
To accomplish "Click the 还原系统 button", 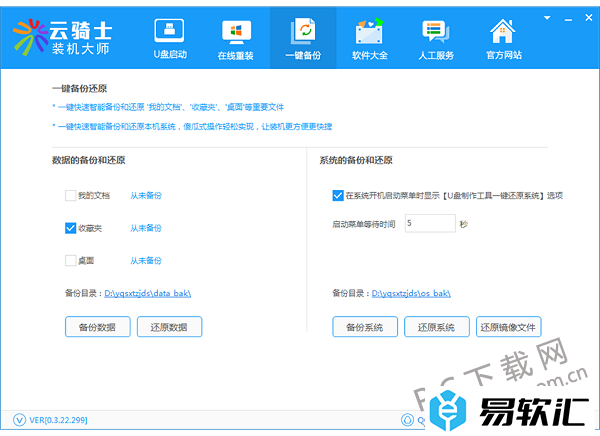I will (x=437, y=327).
